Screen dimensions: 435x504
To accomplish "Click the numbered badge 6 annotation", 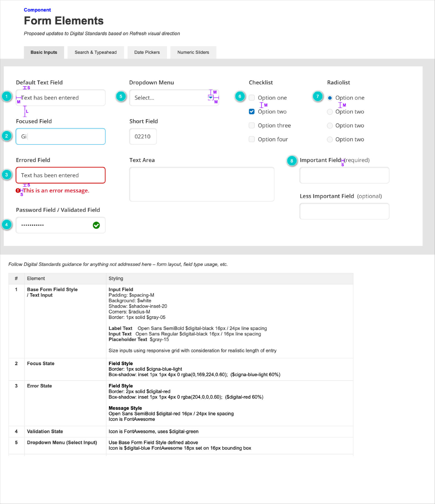I will click(x=240, y=97).
